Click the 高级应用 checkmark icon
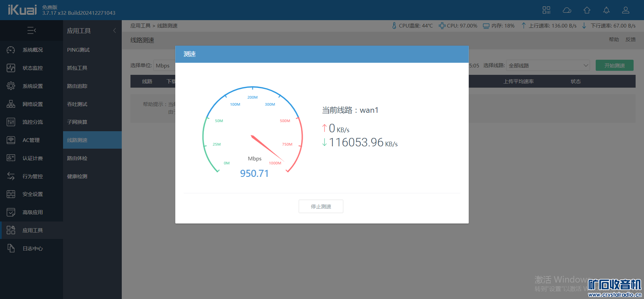The image size is (644, 299). (11, 212)
